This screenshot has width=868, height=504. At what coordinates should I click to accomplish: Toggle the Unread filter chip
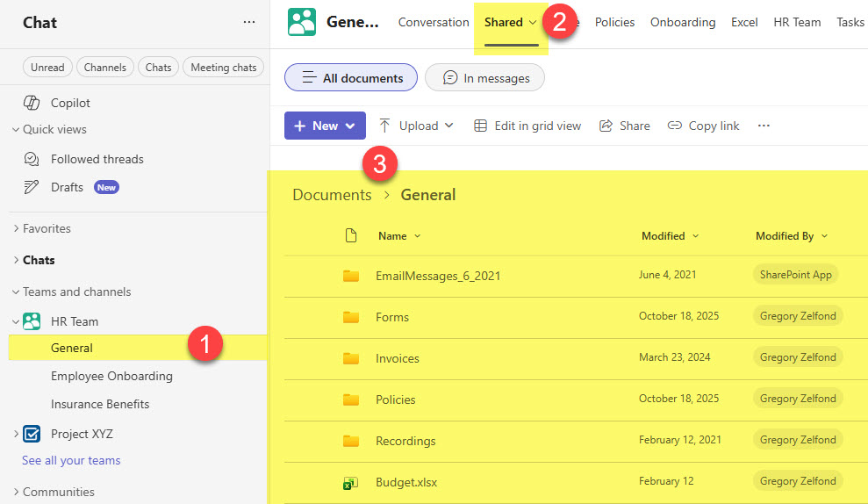(47, 67)
